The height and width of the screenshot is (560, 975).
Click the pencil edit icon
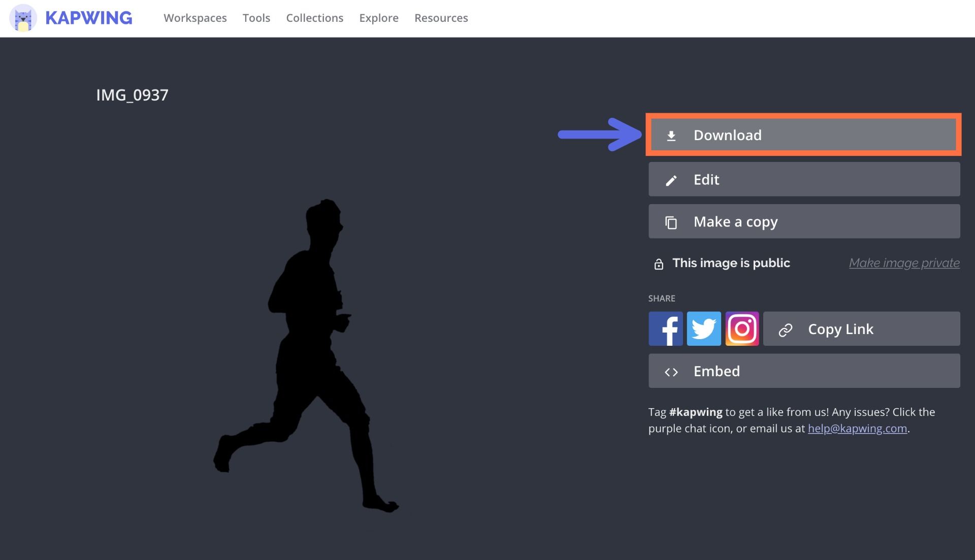pyautogui.click(x=671, y=180)
